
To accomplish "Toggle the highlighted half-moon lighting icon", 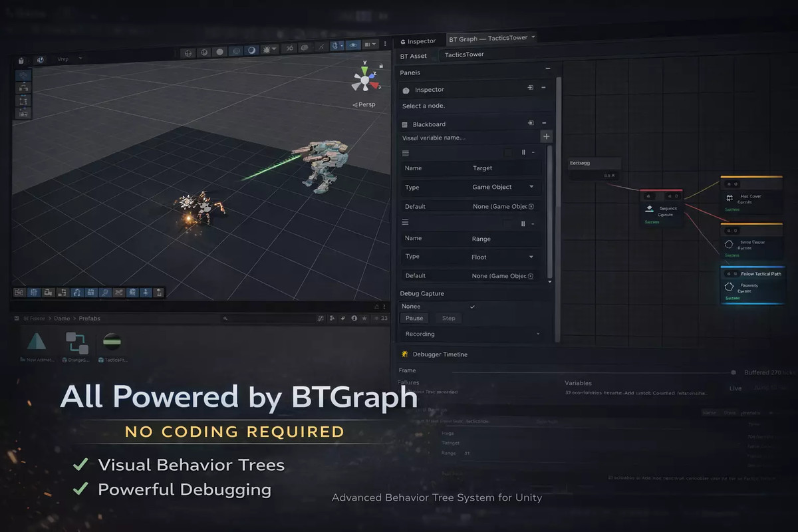I will (252, 51).
